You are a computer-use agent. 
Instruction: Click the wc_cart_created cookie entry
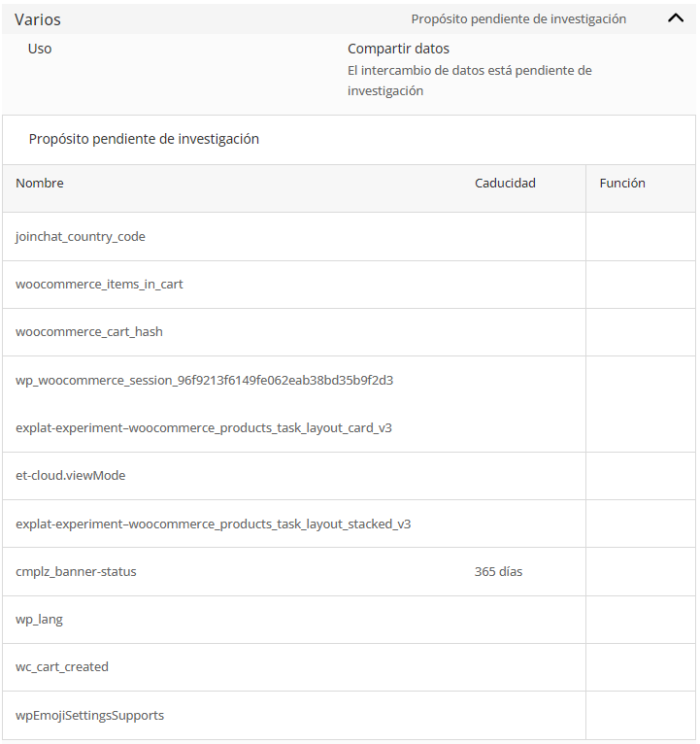(62, 666)
